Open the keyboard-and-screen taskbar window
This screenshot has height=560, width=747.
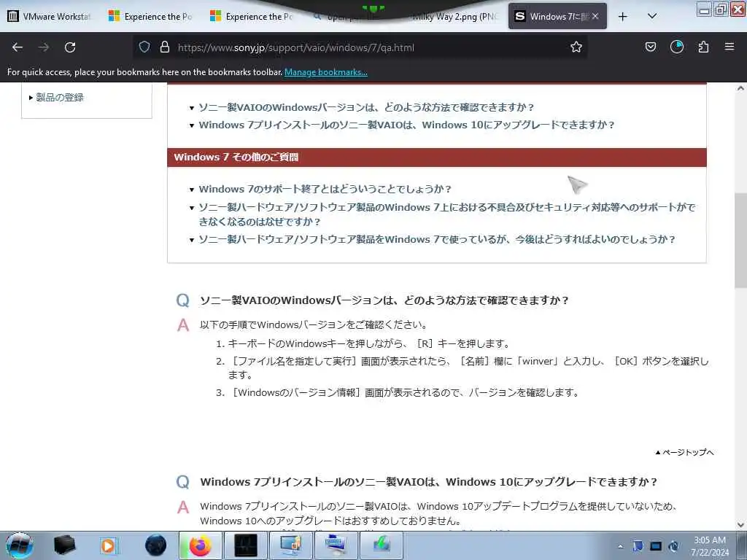tap(336, 545)
